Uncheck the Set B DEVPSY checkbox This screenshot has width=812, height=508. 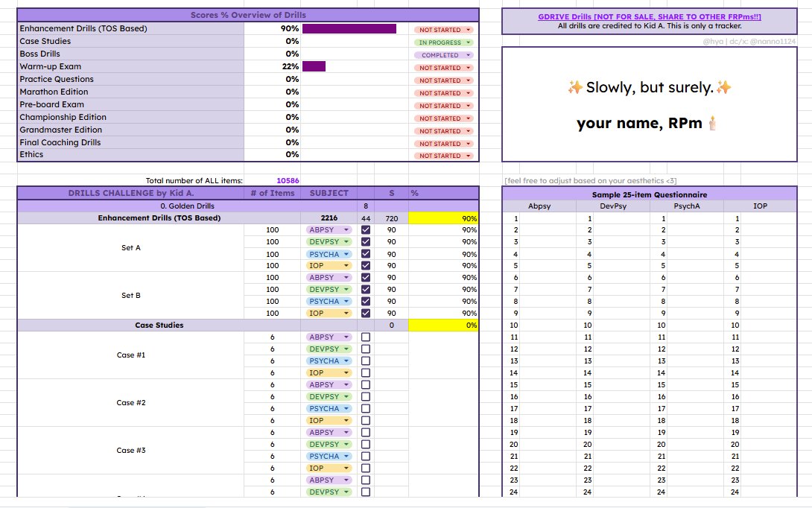[x=366, y=289]
